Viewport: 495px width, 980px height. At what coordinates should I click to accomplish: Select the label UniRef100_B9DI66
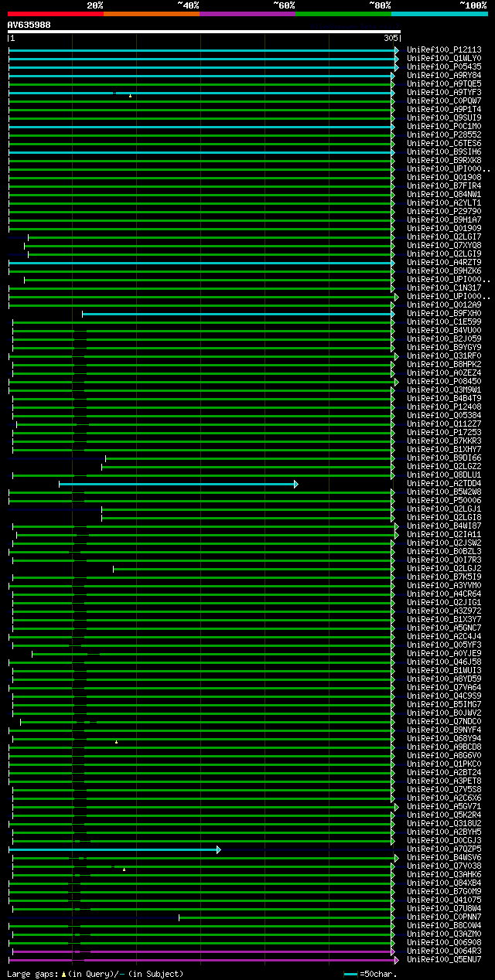point(444,458)
